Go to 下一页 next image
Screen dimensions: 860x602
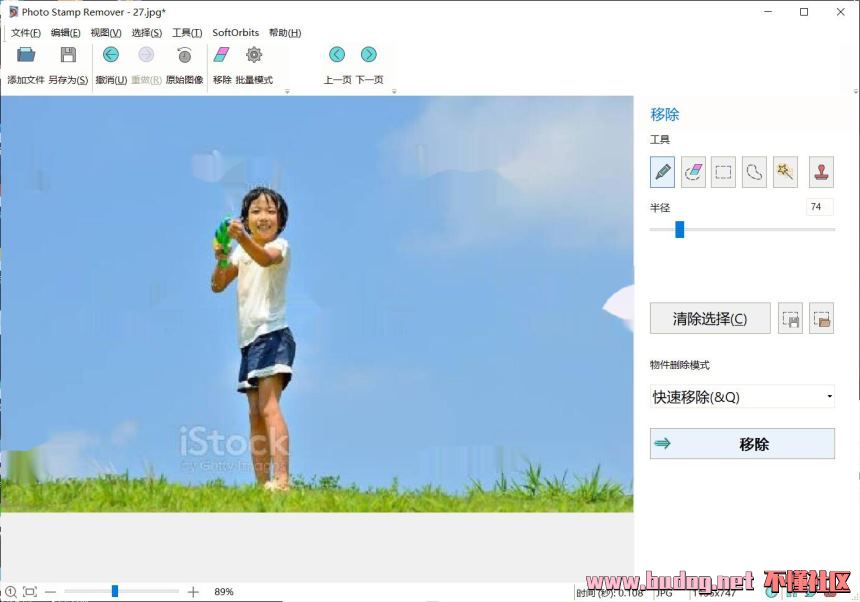(369, 56)
